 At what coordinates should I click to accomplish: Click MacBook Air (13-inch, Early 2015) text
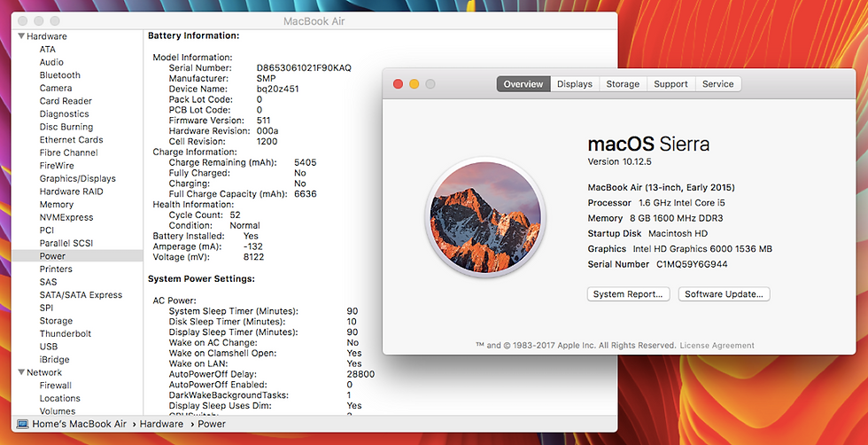[x=662, y=187]
